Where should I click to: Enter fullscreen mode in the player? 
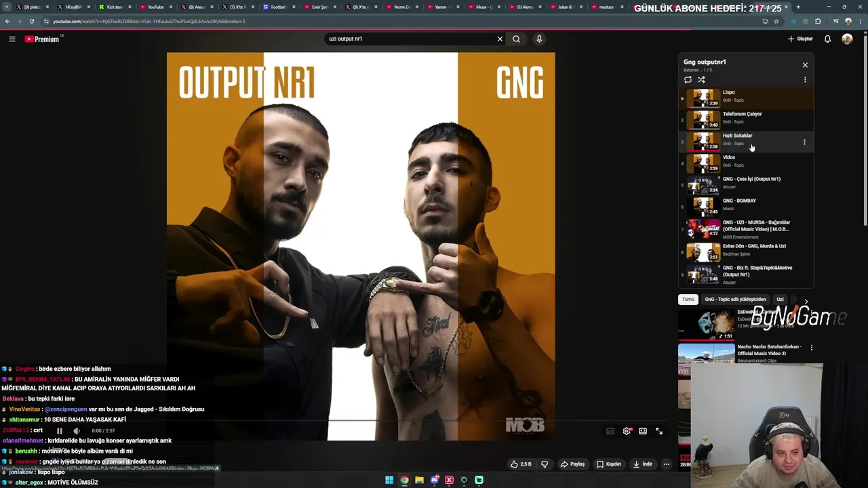click(x=659, y=431)
